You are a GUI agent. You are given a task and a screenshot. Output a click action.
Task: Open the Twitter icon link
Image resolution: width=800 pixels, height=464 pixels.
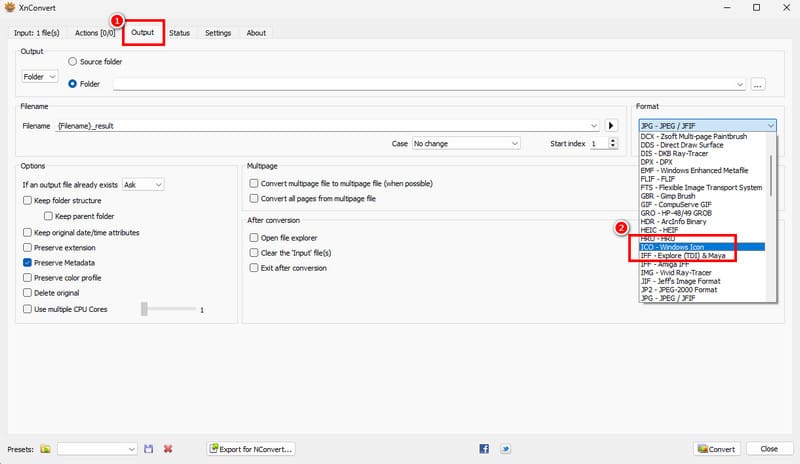point(505,449)
